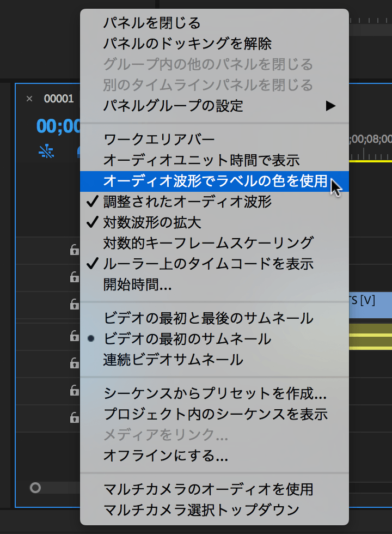Enable マルチカメラ選択トップダウン
This screenshot has width=392, height=534.
click(x=215, y=510)
